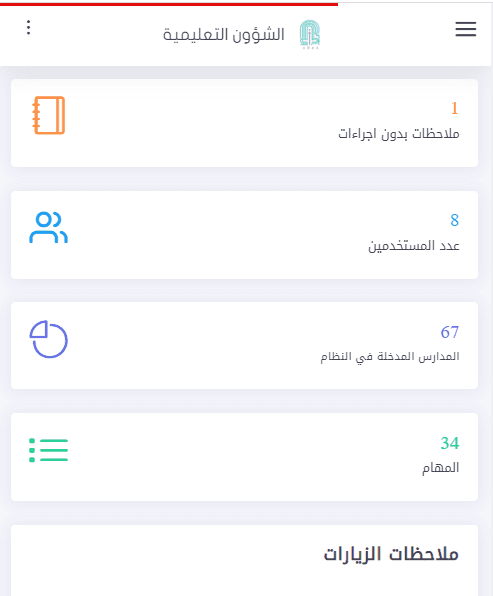The height and width of the screenshot is (596, 493).
Task: Click the blue users icon
Action: click(49, 228)
